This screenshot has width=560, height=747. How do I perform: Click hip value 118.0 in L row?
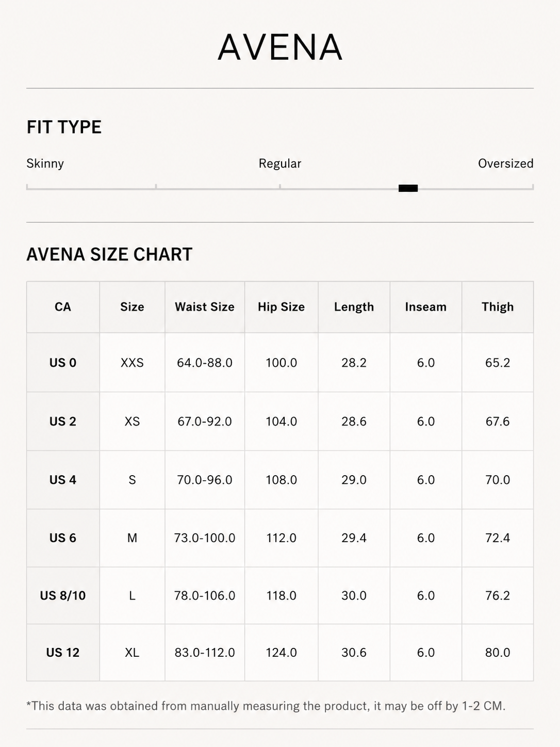pyautogui.click(x=282, y=596)
